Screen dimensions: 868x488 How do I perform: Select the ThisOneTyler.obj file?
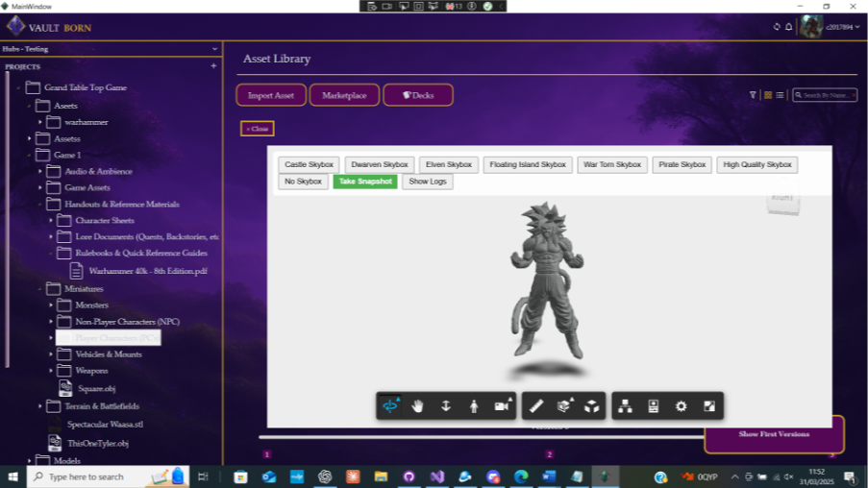pos(98,443)
